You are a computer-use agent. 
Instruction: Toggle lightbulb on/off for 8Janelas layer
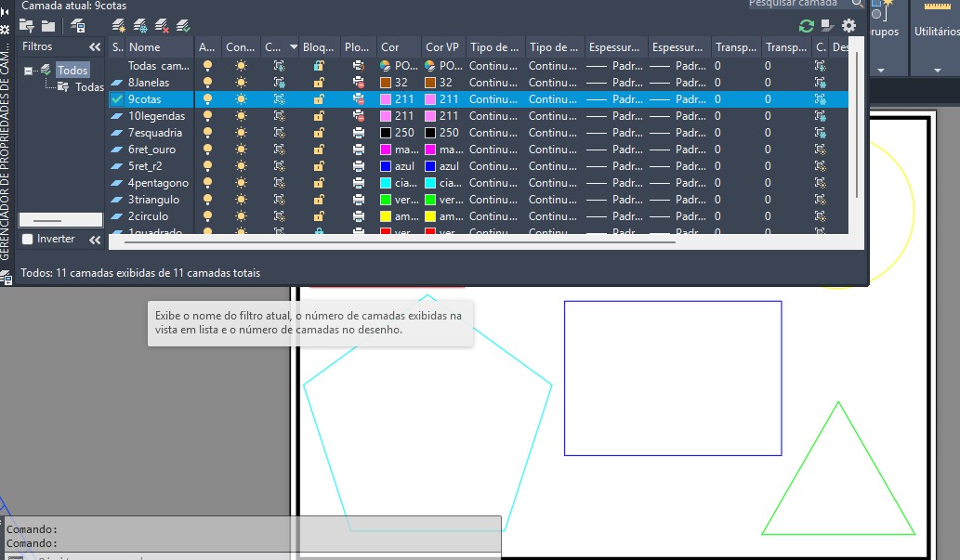point(207,83)
